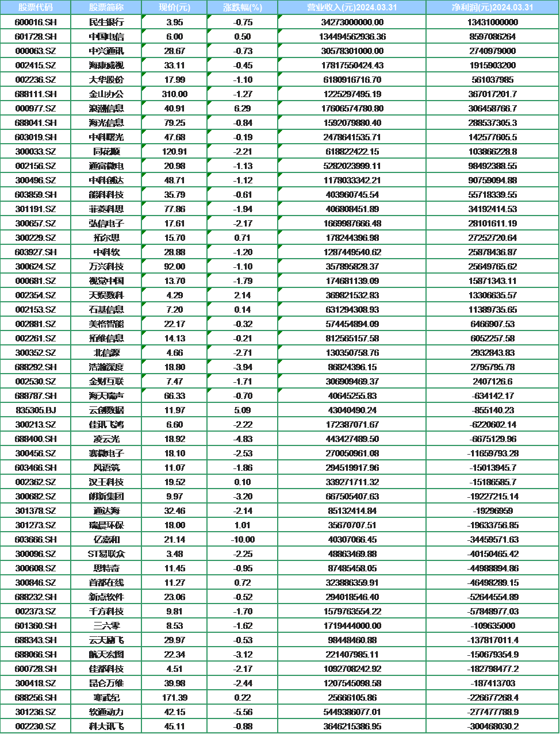Screen dimensions: 560x734
Task: Click net profit value -19296959
Action: pos(492,510)
